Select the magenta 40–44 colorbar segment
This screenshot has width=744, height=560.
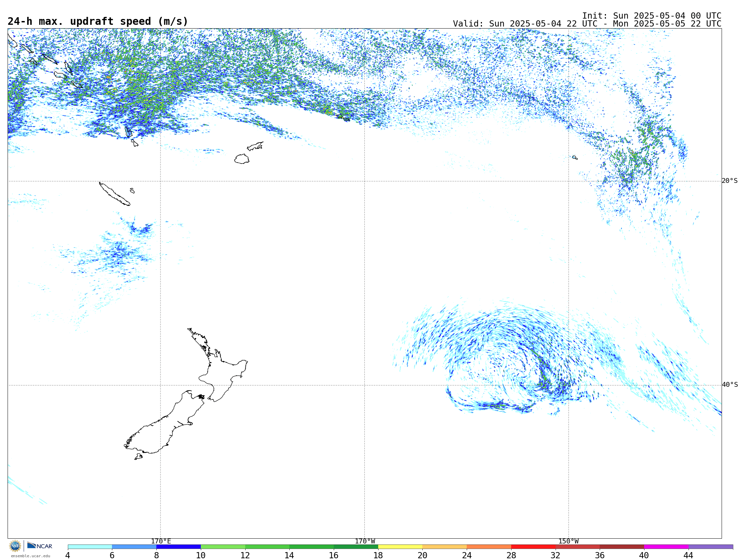(x=666, y=547)
